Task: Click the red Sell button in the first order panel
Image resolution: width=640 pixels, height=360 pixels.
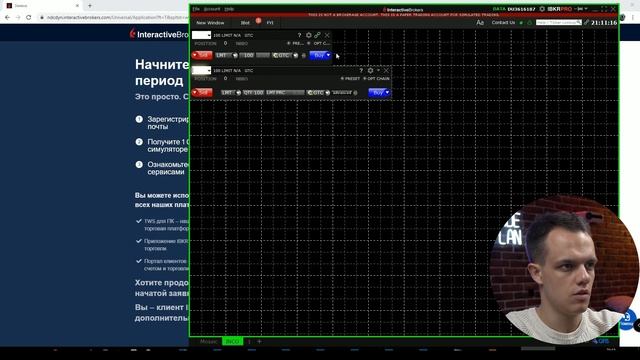Action: pyautogui.click(x=202, y=55)
